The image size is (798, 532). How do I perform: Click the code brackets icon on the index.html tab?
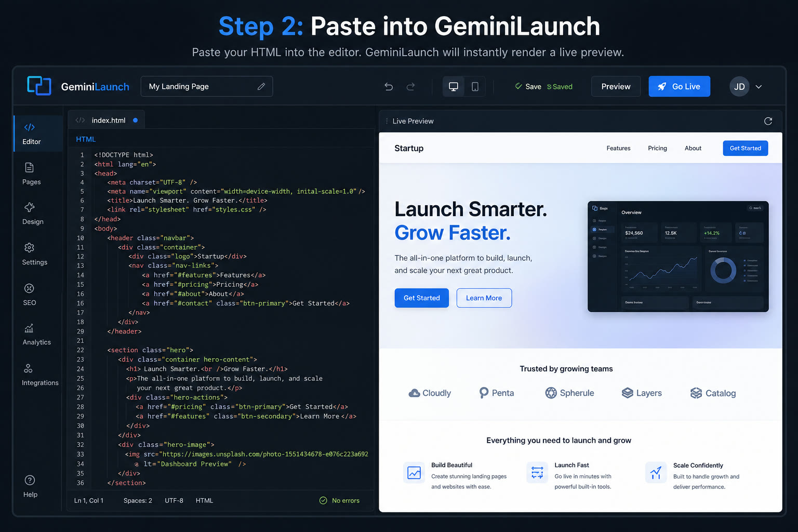point(80,120)
